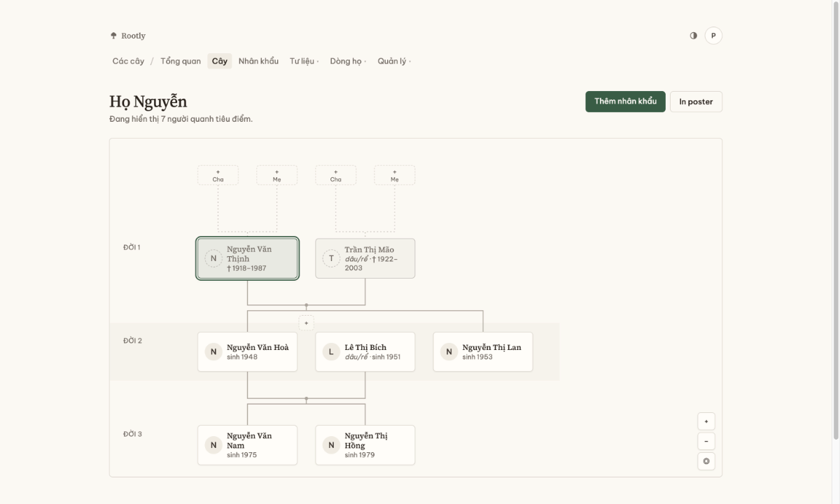Viewport: 840px width, 504px height.
Task: Zoom in on the tree canvas
Action: (x=706, y=421)
